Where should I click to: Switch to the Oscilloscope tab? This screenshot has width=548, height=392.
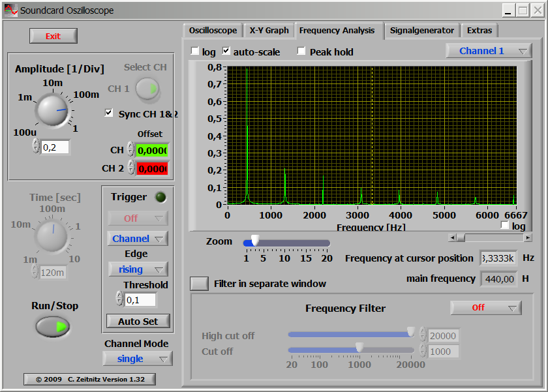[213, 31]
